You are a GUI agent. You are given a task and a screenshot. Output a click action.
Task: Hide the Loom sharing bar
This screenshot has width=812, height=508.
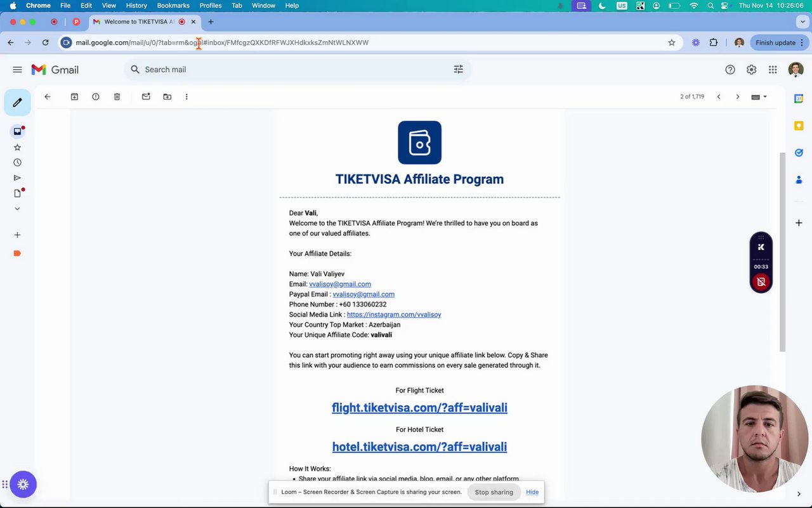(x=532, y=492)
